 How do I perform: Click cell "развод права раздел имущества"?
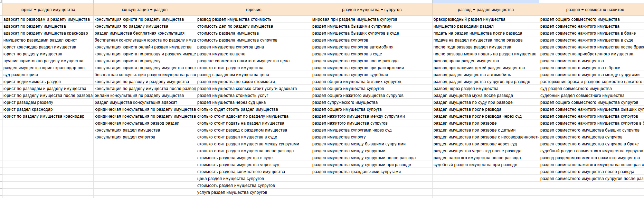click(486, 61)
